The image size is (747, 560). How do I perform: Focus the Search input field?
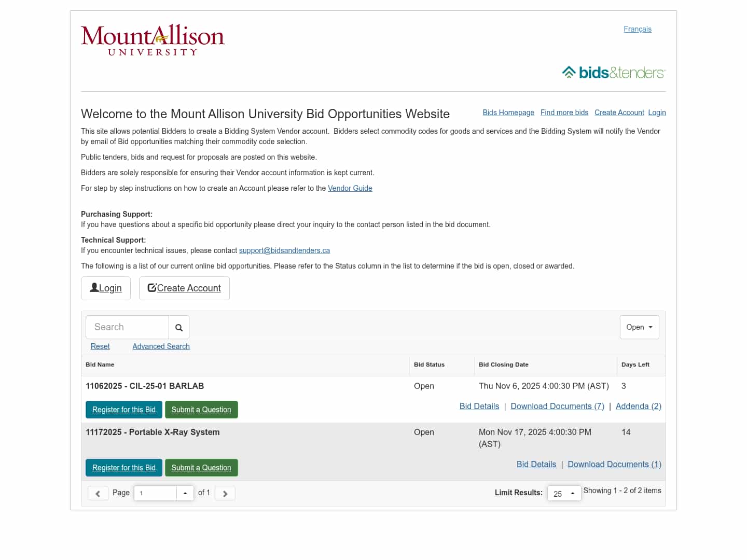pyautogui.click(x=127, y=327)
